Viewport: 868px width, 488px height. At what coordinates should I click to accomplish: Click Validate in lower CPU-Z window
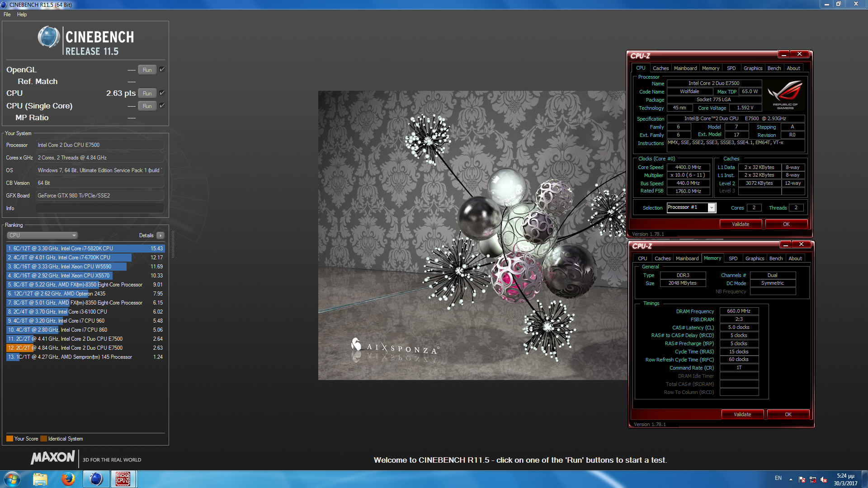742,414
